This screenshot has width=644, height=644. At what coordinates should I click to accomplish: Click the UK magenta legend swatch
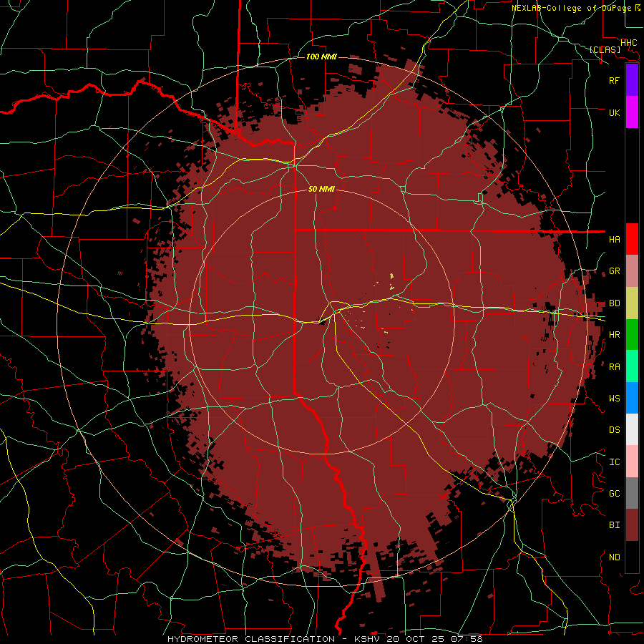click(x=632, y=112)
